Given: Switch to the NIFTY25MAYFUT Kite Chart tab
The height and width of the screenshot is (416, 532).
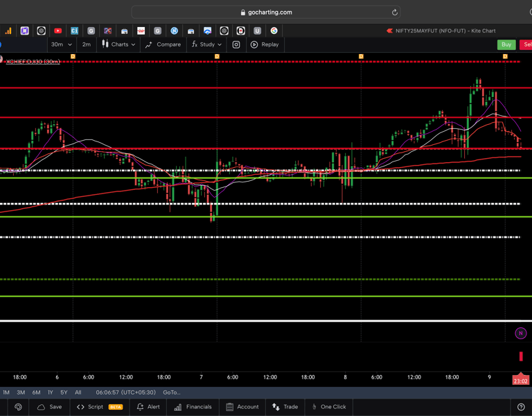Looking at the screenshot, I should point(441,31).
